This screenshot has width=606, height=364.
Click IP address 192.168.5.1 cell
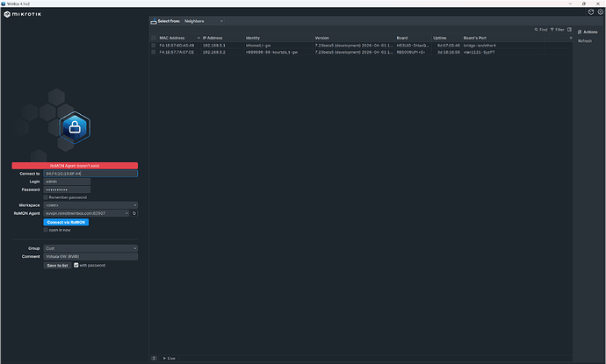pos(213,45)
